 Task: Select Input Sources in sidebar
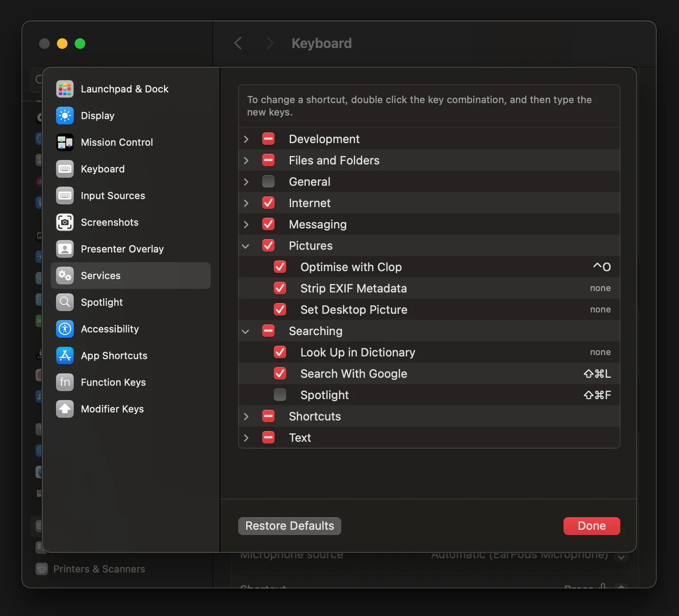tap(113, 196)
